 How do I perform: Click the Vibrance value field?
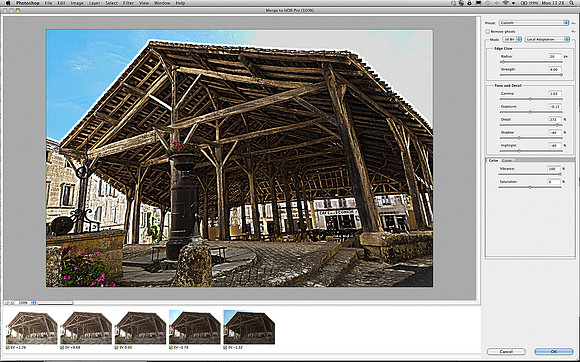coord(554,169)
